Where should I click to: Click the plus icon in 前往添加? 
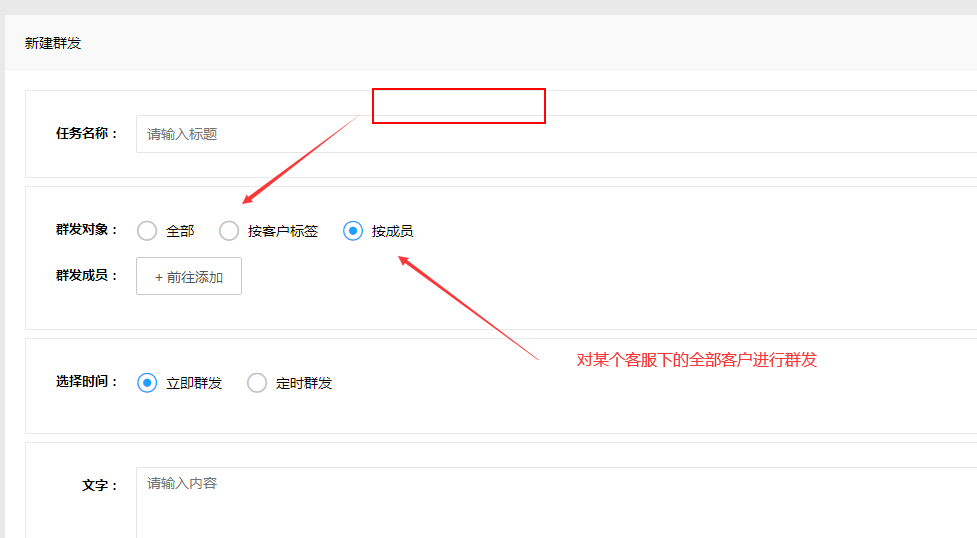tap(159, 277)
